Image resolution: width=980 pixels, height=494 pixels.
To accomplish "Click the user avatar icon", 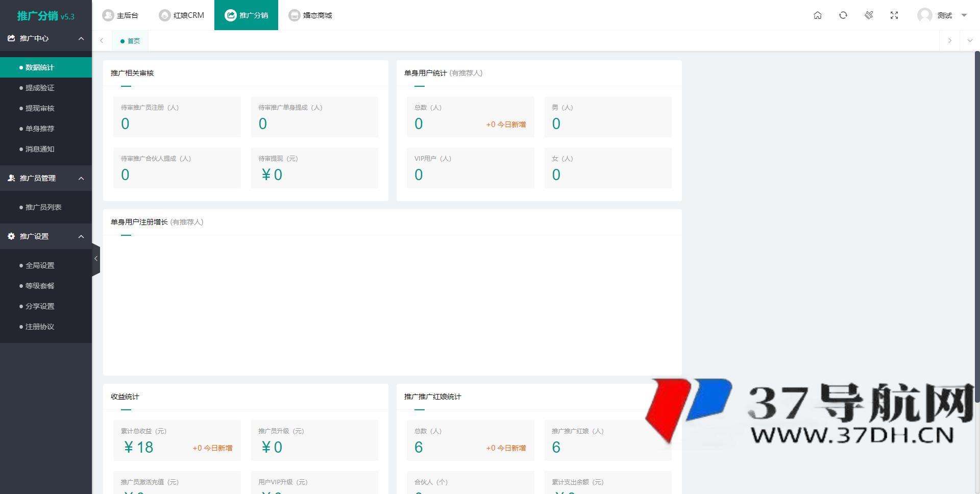I will coord(924,15).
